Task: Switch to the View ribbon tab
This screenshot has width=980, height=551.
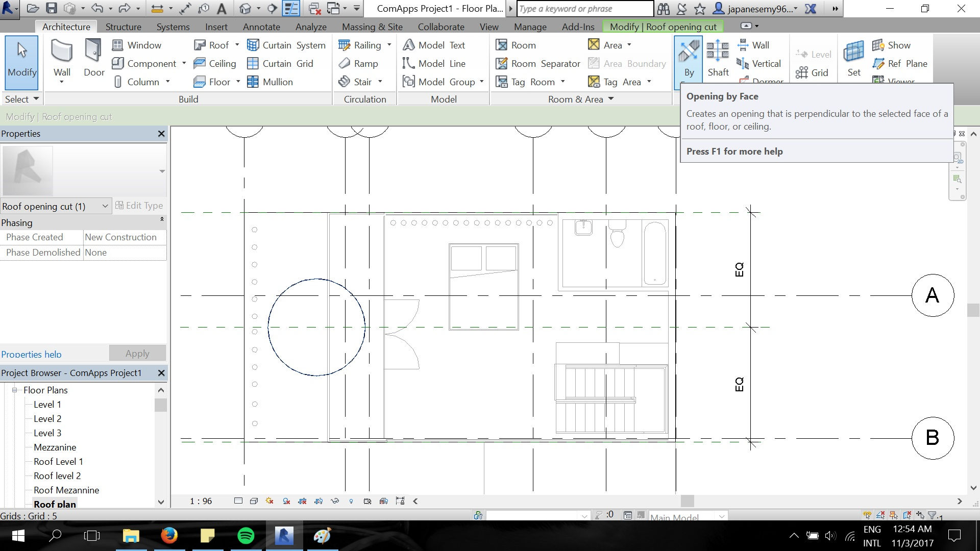Action: tap(489, 27)
